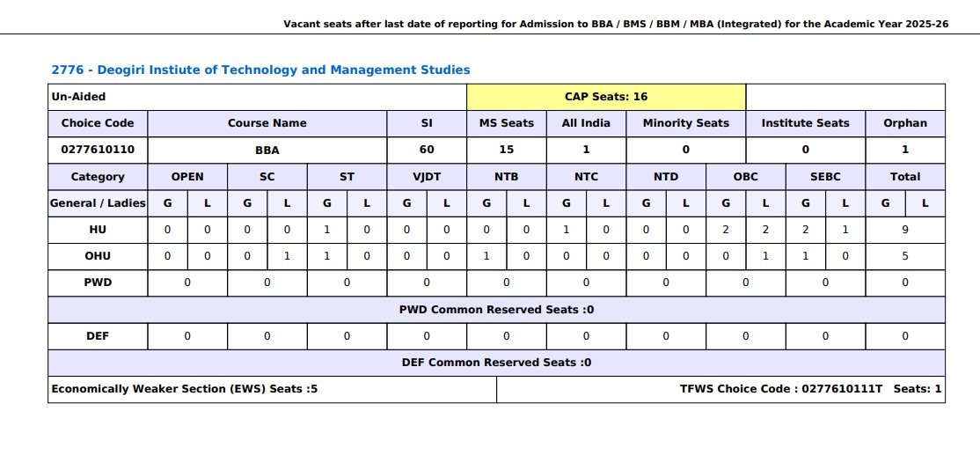Click the OHU row label
Viewport: 980px width, 455px height.
[x=98, y=256]
